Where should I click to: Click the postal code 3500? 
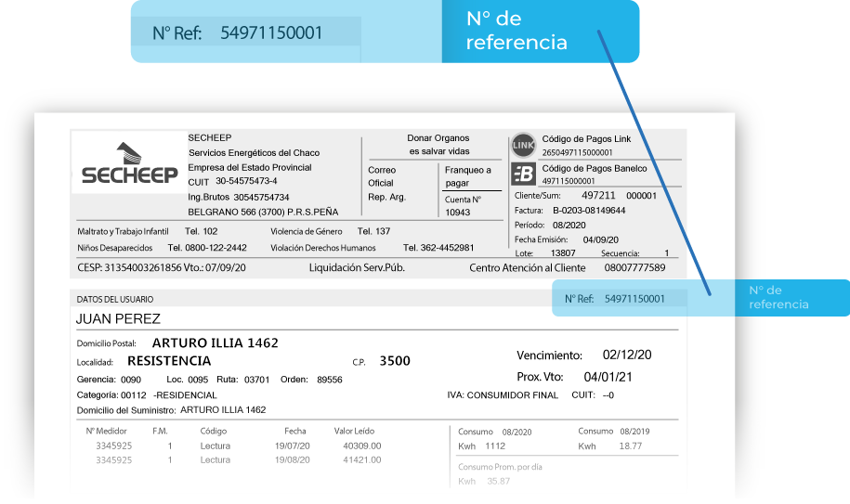(x=395, y=360)
